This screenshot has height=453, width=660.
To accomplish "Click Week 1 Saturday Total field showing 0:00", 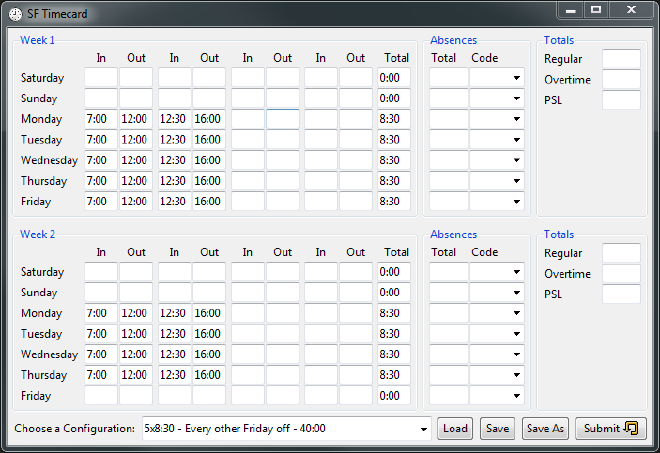I will pos(394,77).
